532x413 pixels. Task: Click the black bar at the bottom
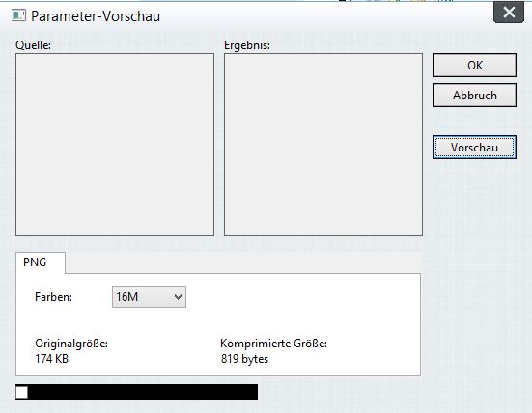(x=143, y=393)
